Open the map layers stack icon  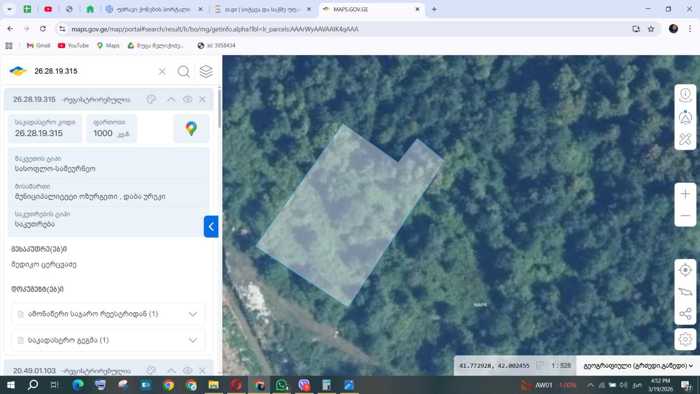coord(206,71)
